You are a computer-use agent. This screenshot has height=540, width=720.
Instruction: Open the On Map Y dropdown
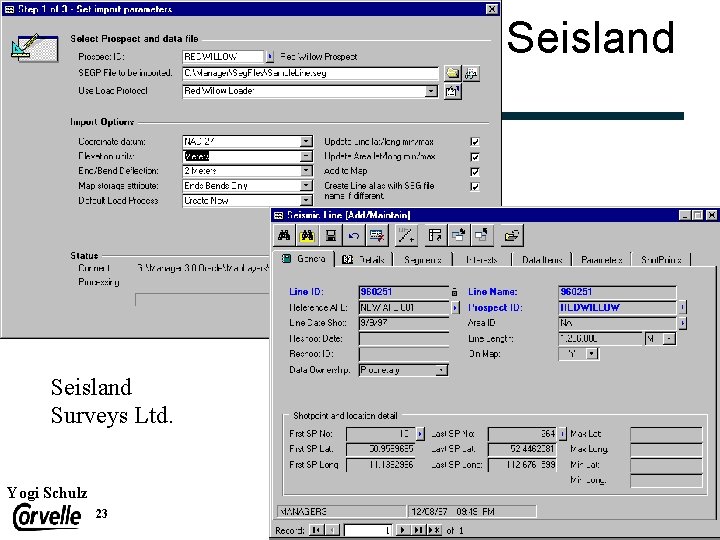point(592,354)
